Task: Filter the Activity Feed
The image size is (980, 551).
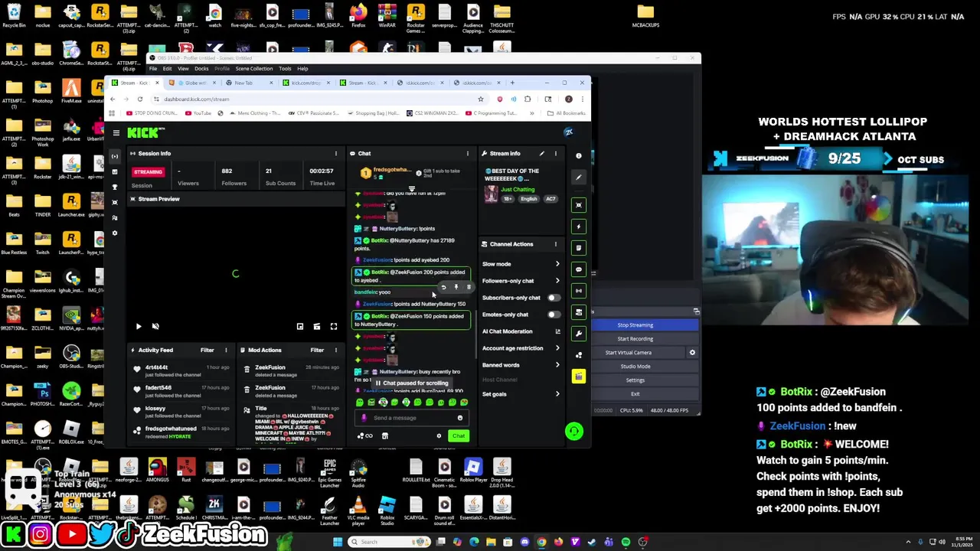Action: coord(207,350)
